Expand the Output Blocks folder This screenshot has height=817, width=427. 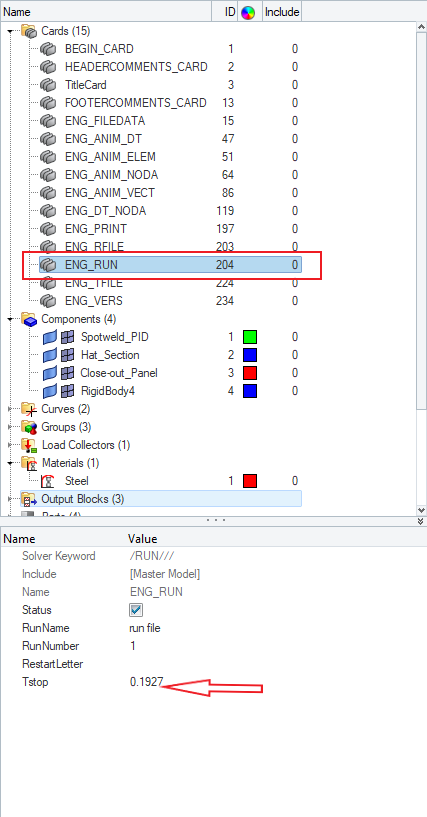(10, 499)
